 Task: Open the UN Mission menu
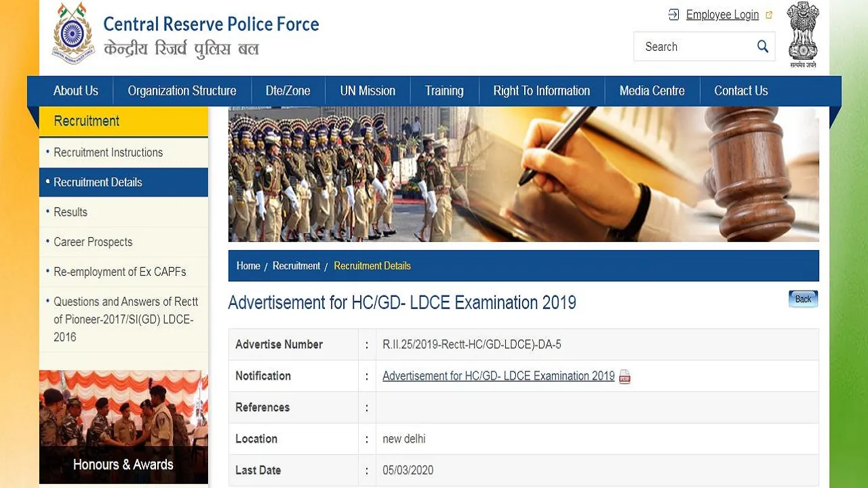click(368, 91)
